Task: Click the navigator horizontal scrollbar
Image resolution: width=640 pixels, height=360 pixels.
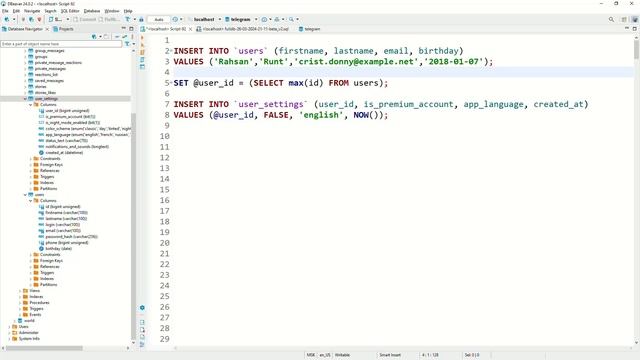Action: 44,348
